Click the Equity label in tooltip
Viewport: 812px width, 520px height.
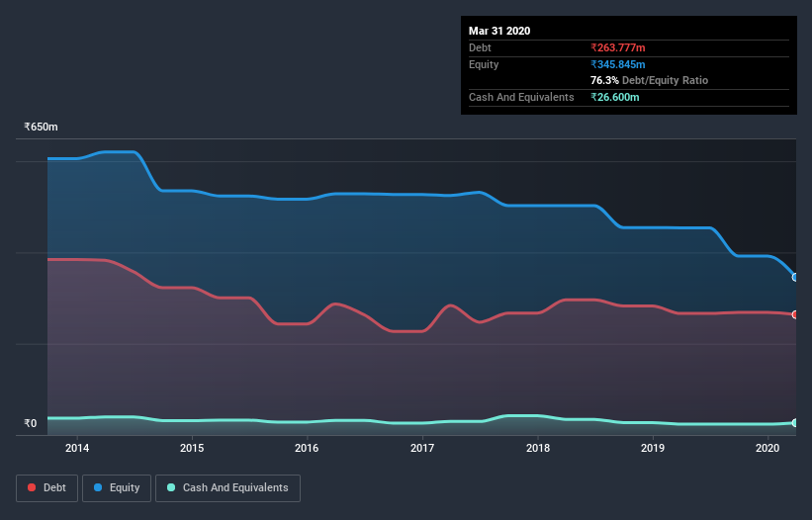click(x=484, y=64)
